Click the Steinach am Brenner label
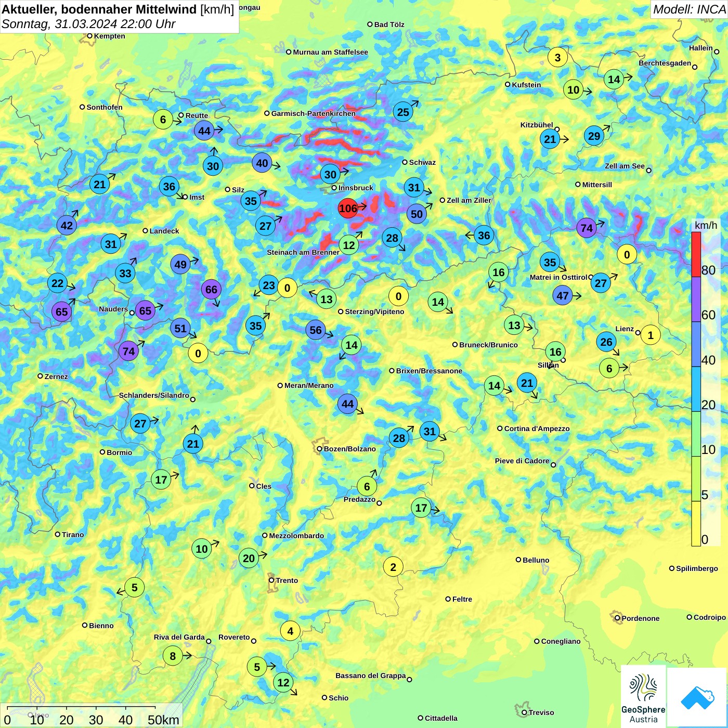Image resolution: width=728 pixels, height=728 pixels. pyautogui.click(x=303, y=252)
